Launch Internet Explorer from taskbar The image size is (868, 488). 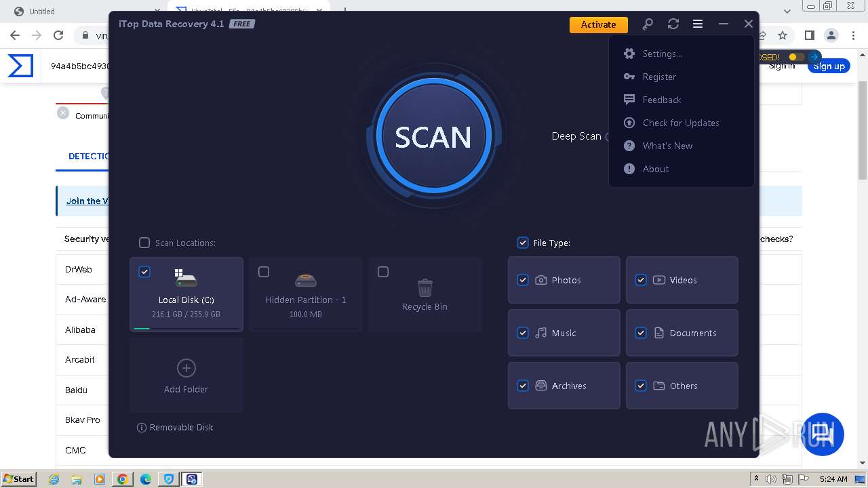(x=54, y=479)
